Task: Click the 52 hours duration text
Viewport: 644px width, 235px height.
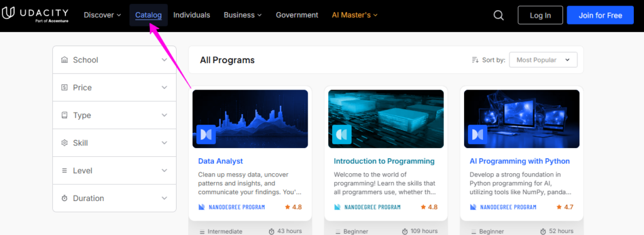Action: coord(561,231)
